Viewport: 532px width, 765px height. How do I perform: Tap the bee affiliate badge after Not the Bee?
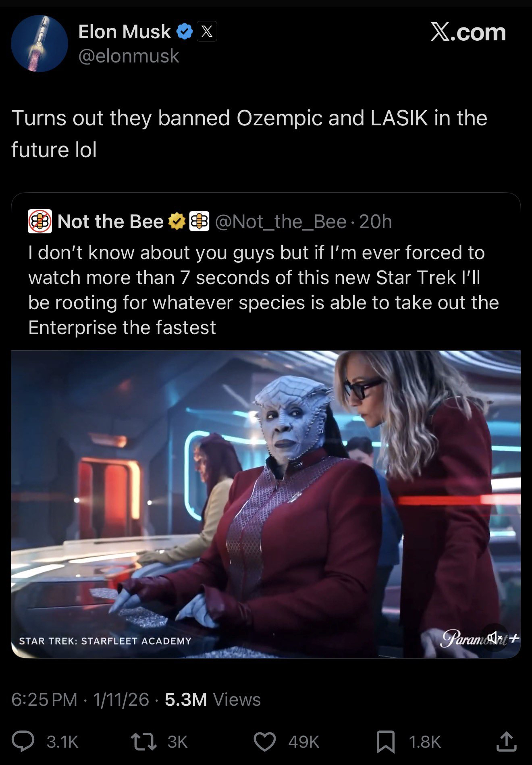pyautogui.click(x=199, y=221)
